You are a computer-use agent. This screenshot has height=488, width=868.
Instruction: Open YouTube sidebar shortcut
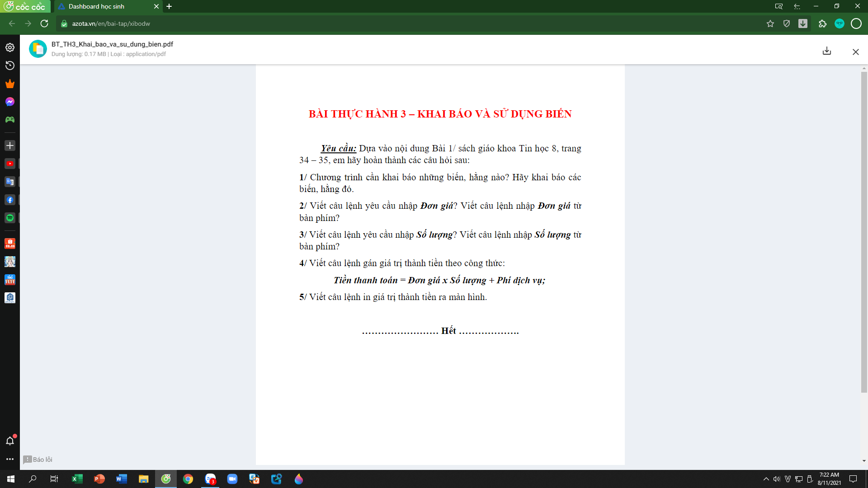pyautogui.click(x=10, y=164)
